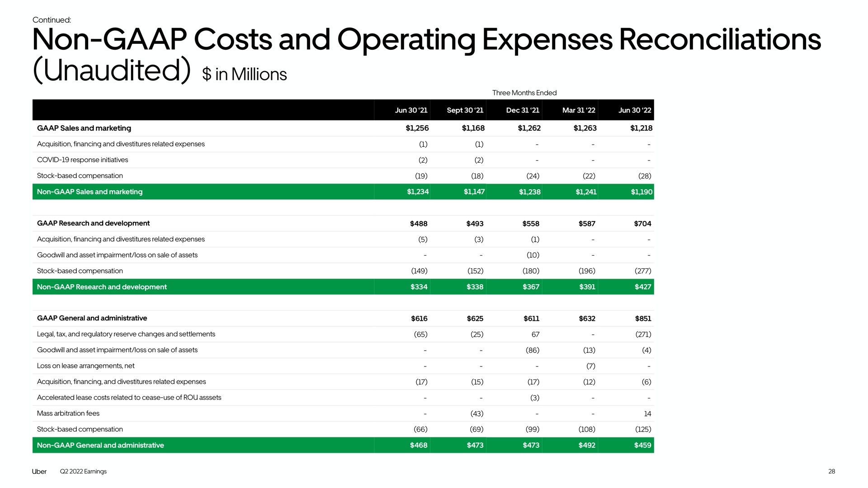Image resolution: width=868 pixels, height=488 pixels.
Task: Click the $616 GAAP General and administrative value
Action: (x=419, y=319)
